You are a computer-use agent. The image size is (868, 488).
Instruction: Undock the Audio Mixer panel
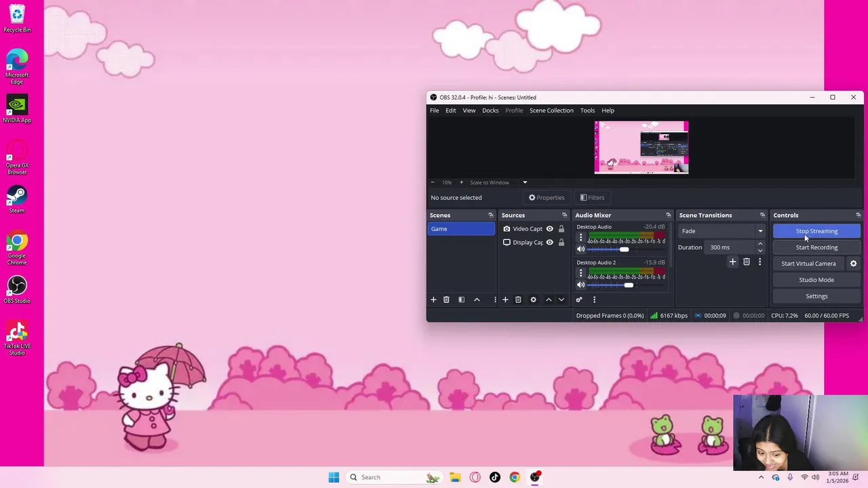coord(668,216)
